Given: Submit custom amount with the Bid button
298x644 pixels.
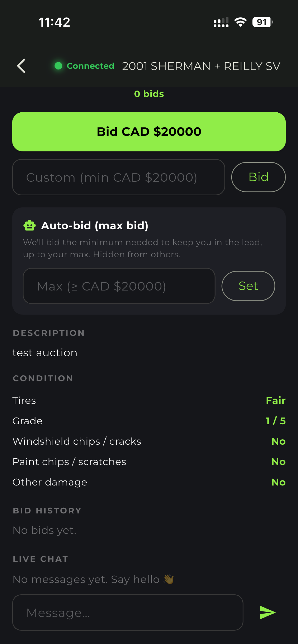Looking at the screenshot, I should (258, 177).
